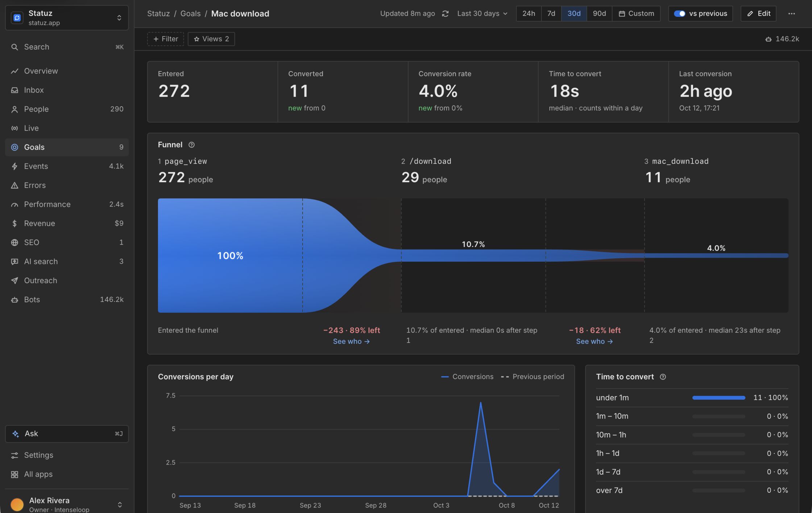
Task: Open Performance in the sidebar
Action: pyautogui.click(x=67, y=204)
